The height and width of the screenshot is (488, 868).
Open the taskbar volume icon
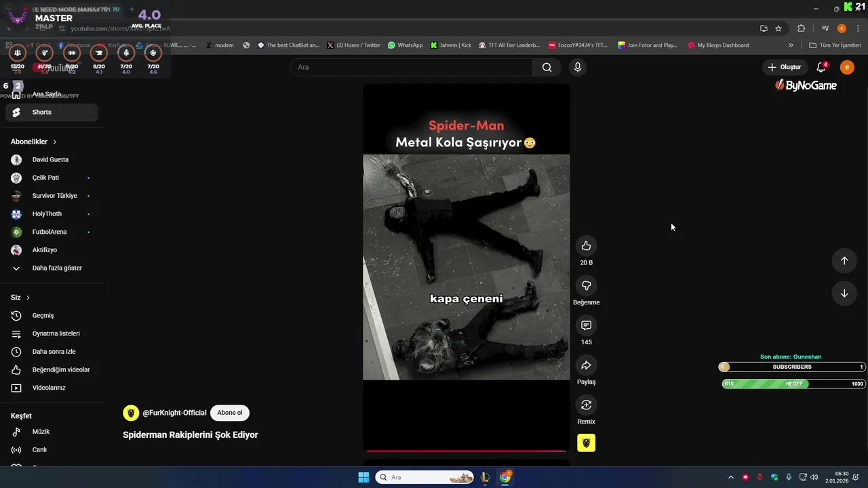click(814, 477)
